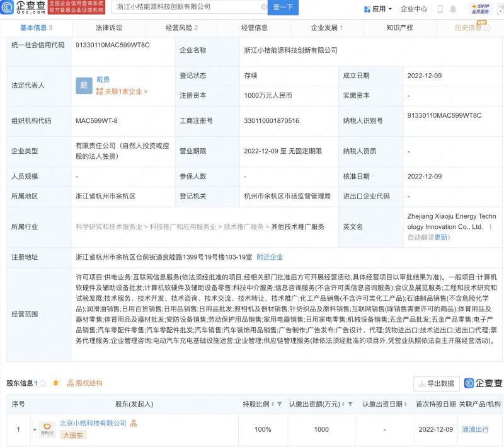Image resolution: width=504 pixels, height=447 pixels.
Task: Switch to the 经营信息 tab
Action: [255, 28]
